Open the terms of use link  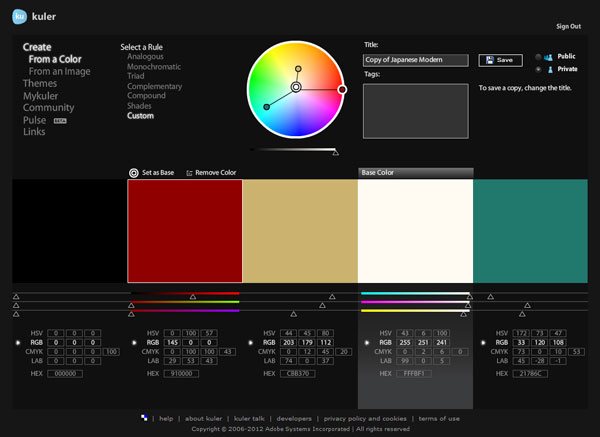439,419
